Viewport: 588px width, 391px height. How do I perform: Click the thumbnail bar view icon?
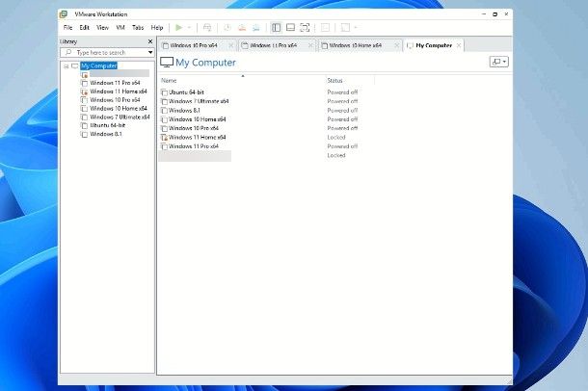(290, 28)
